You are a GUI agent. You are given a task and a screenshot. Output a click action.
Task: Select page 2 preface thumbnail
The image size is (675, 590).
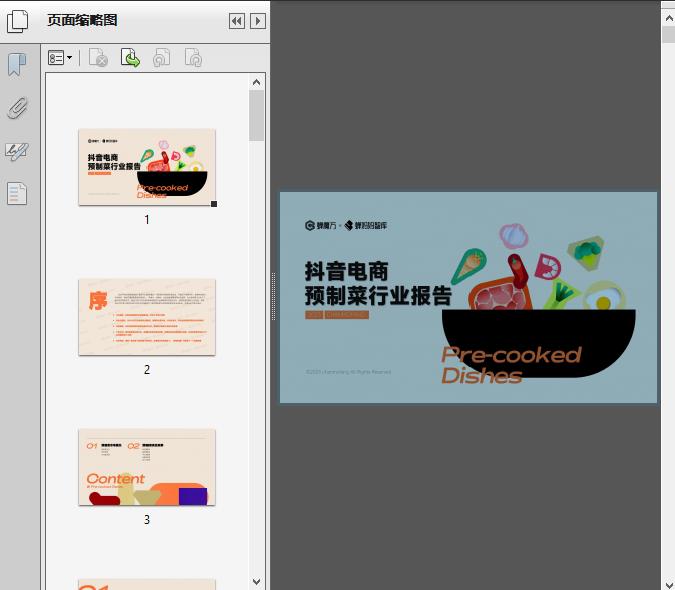click(147, 317)
